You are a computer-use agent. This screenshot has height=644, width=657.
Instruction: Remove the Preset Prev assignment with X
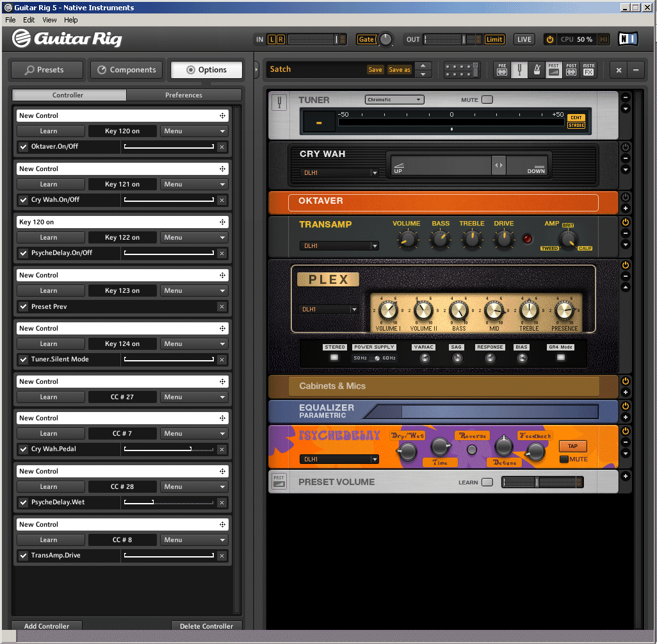222,306
